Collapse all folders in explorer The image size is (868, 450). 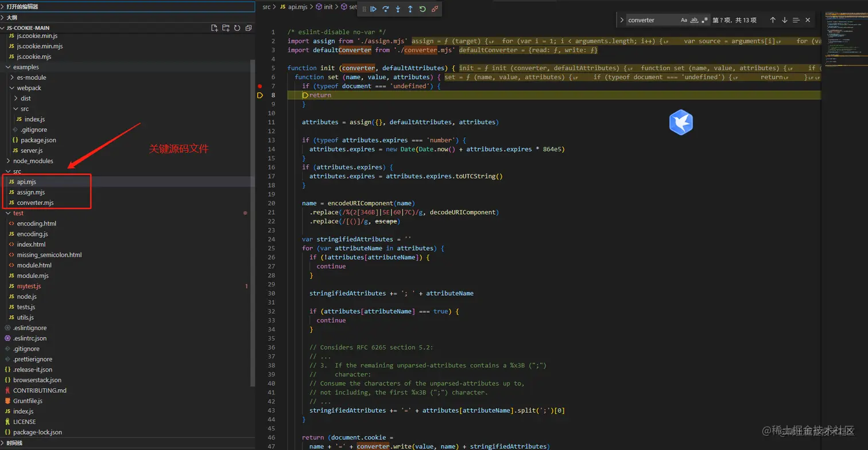[248, 28]
